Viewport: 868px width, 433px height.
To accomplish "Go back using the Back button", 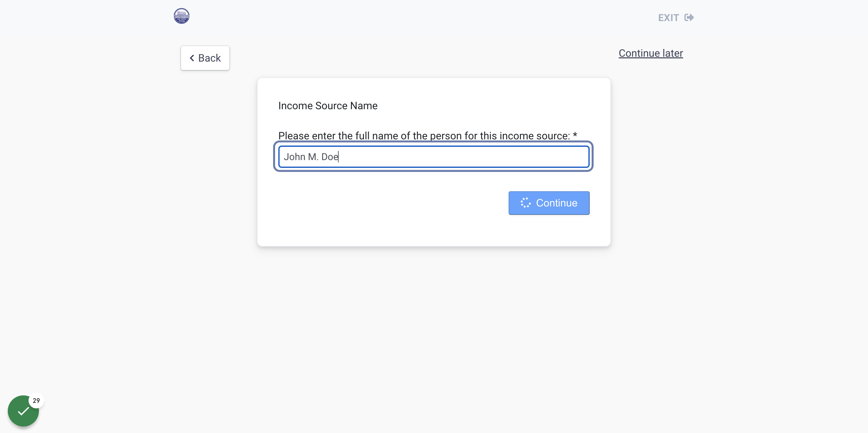I will click(x=205, y=58).
